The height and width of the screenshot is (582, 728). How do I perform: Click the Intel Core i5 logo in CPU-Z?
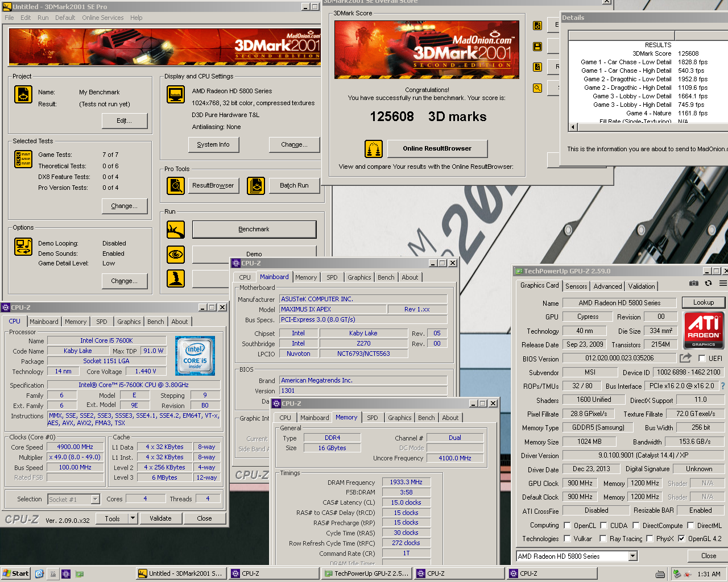[x=195, y=355]
